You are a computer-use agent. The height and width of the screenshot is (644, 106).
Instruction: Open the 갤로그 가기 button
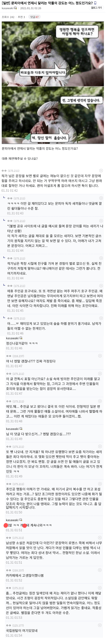coord(96,8)
